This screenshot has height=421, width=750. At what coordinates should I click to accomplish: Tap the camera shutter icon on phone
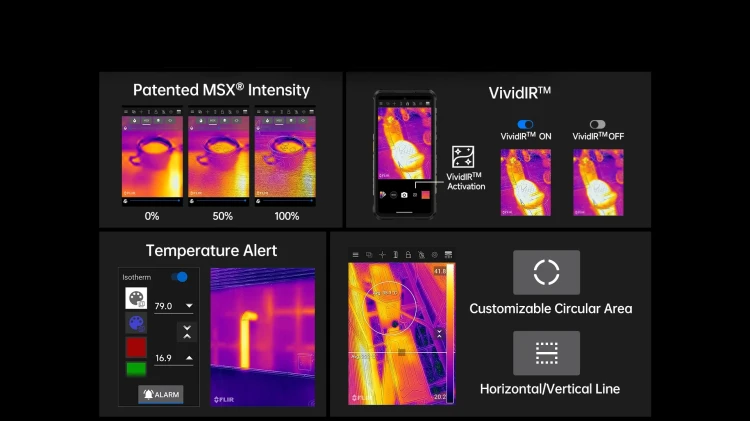coord(404,195)
